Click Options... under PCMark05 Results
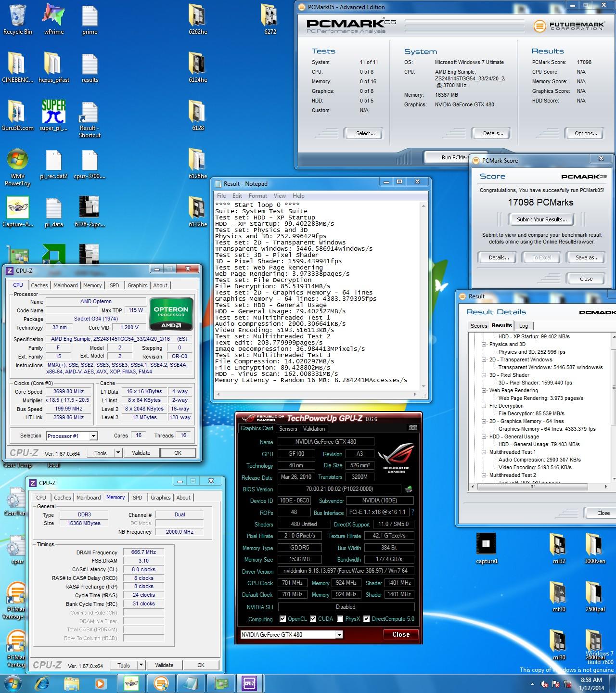This screenshot has width=616, height=693. (x=586, y=133)
